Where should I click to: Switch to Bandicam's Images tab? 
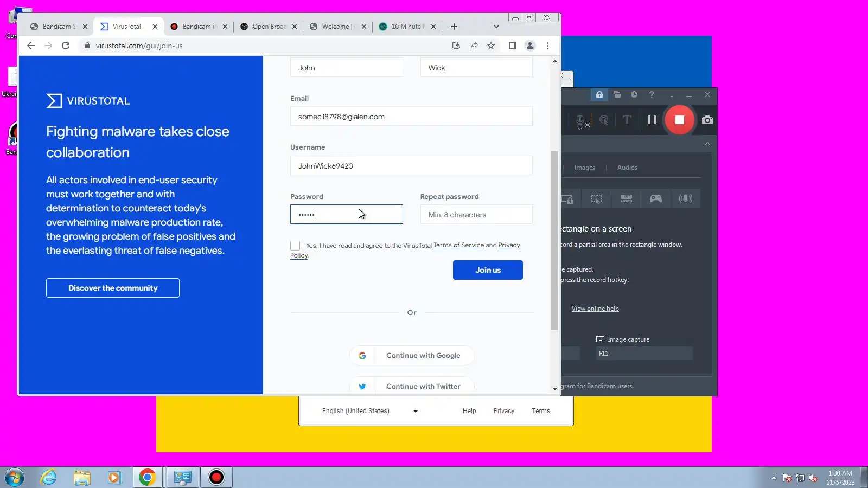point(584,168)
